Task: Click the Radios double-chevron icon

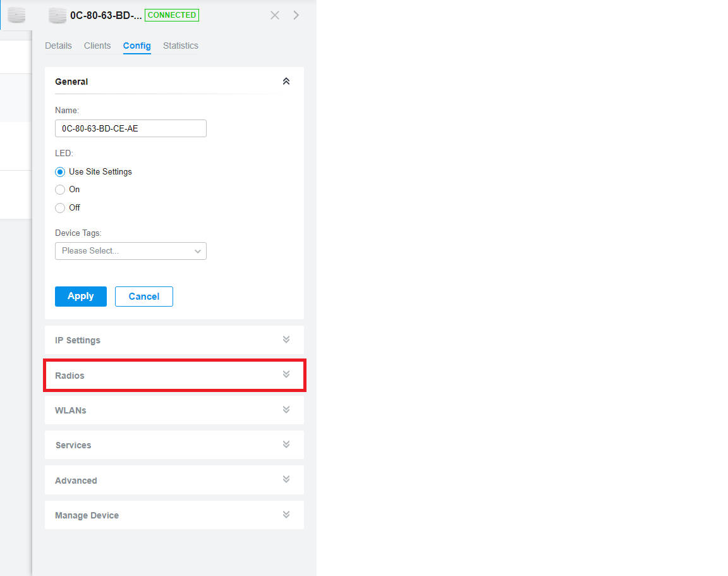Action: (286, 375)
